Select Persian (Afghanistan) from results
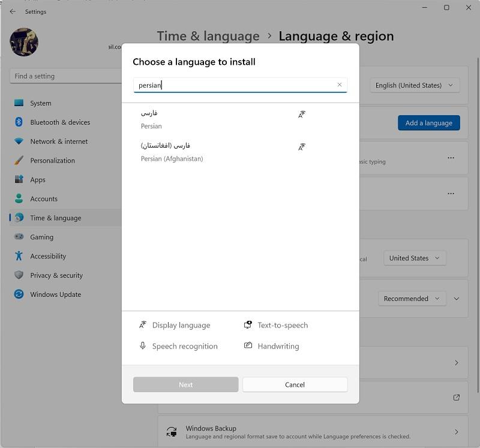The width and height of the screenshot is (480, 448). (x=172, y=152)
